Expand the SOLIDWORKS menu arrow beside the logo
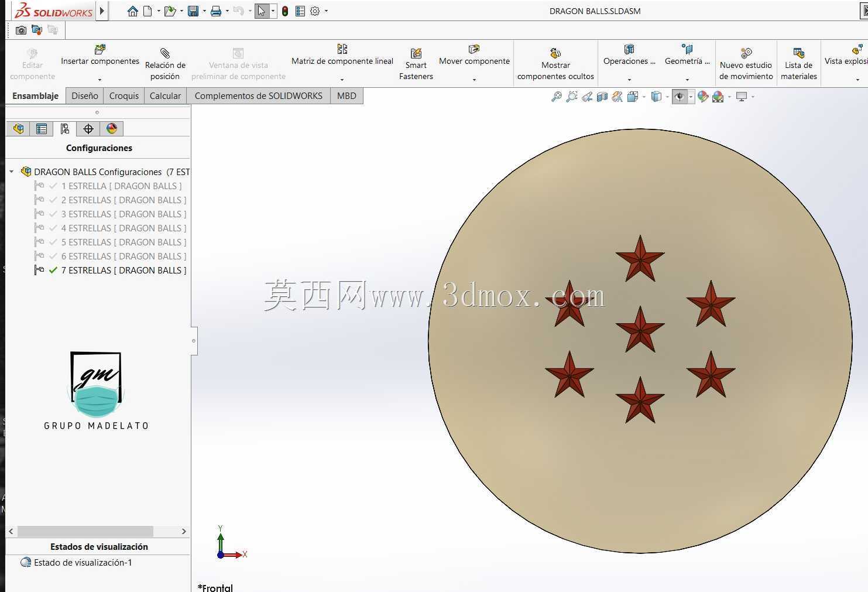Viewport: 868px width, 592px height. (102, 11)
